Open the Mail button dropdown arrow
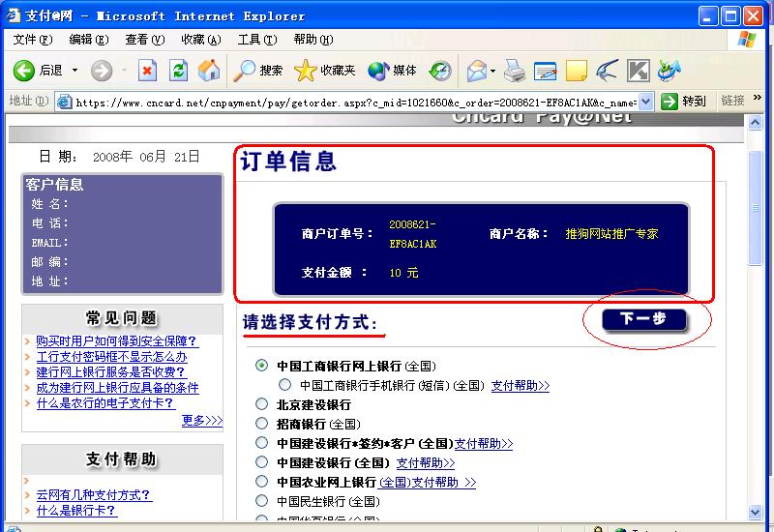This screenshot has width=774, height=532. coord(492,71)
